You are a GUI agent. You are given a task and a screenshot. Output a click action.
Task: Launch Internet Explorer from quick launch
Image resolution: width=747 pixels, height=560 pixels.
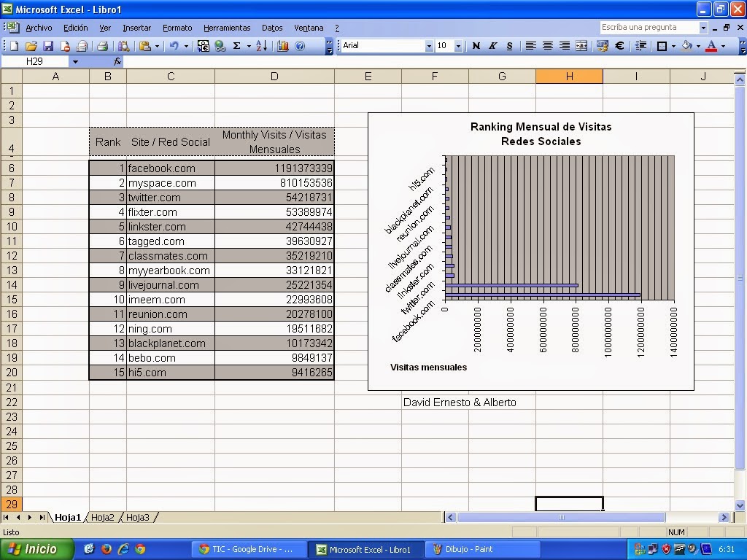(x=123, y=550)
